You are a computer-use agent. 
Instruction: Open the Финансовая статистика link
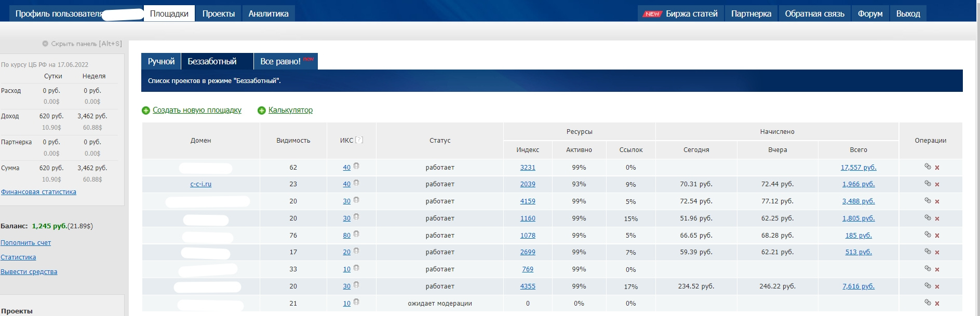[38, 192]
